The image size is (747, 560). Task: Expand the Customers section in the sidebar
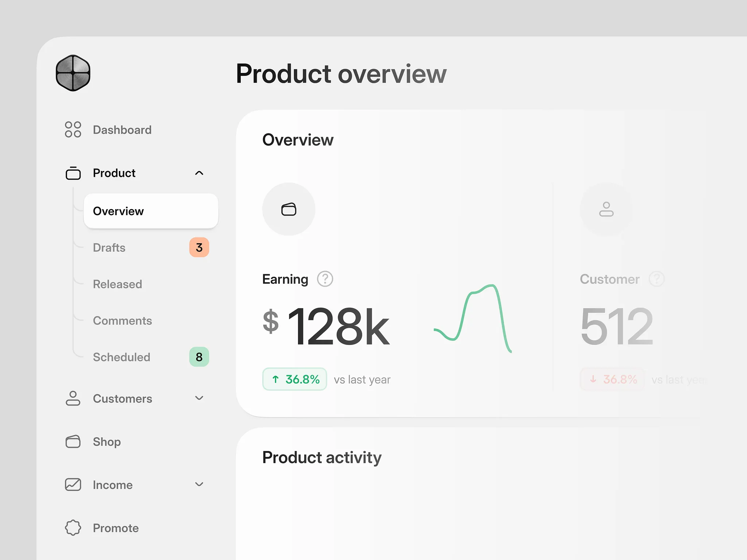coord(199,398)
